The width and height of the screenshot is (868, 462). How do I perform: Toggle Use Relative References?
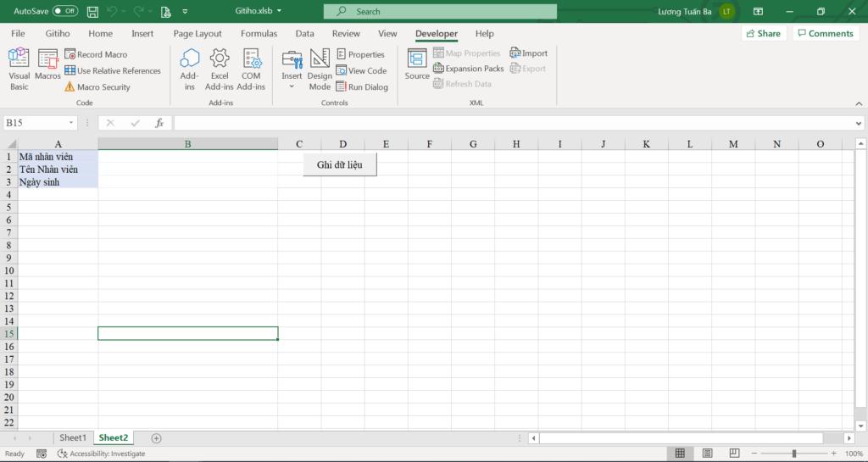coord(113,71)
